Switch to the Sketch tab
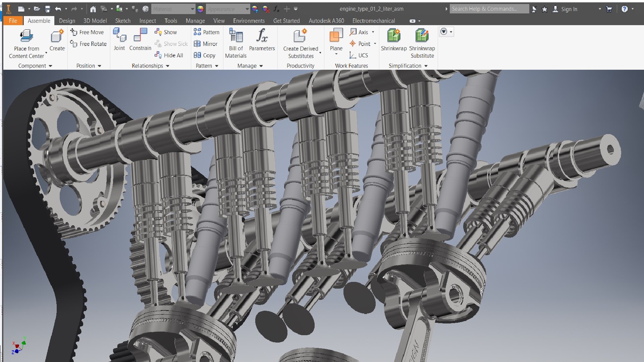 123,21
